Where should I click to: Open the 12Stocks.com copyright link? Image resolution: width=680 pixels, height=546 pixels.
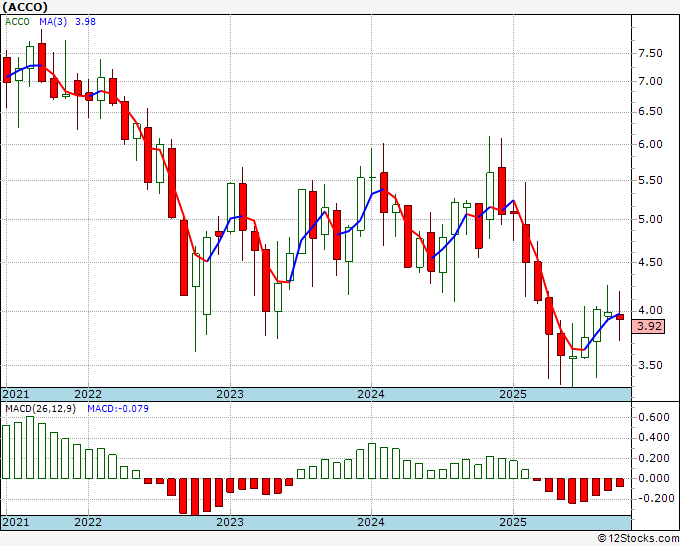pos(638,539)
